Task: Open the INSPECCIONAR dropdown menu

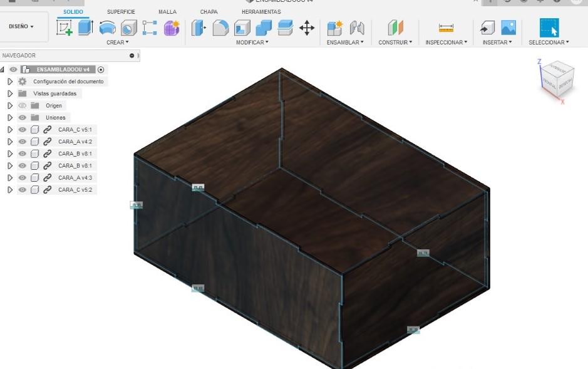Action: [x=446, y=43]
